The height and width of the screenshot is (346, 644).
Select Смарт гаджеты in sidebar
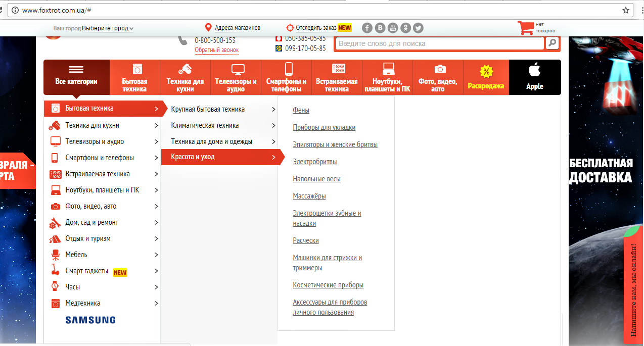87,271
